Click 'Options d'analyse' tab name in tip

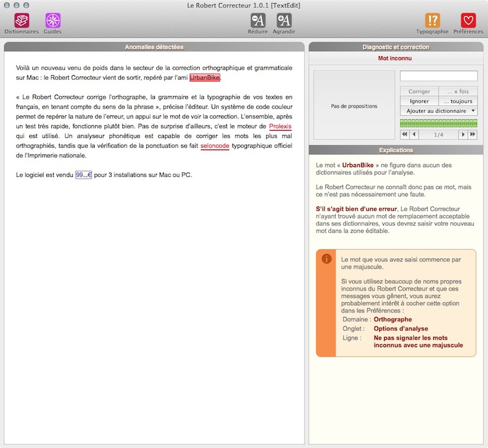[401, 329]
